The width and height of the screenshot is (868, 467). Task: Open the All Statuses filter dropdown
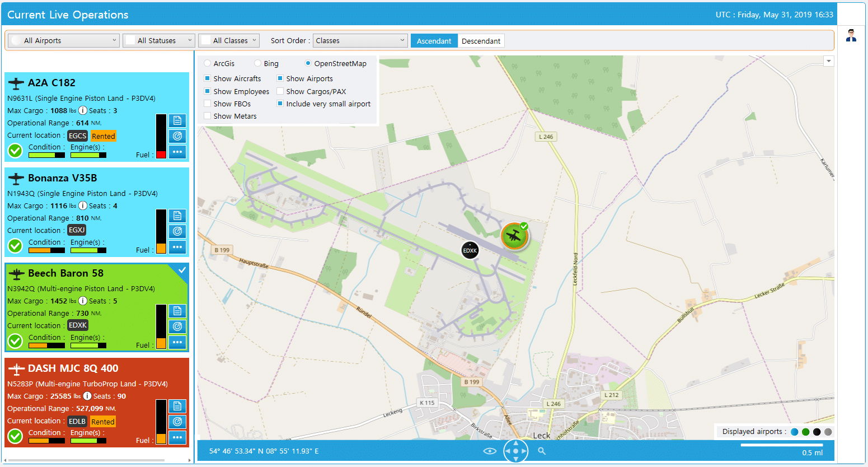point(159,40)
